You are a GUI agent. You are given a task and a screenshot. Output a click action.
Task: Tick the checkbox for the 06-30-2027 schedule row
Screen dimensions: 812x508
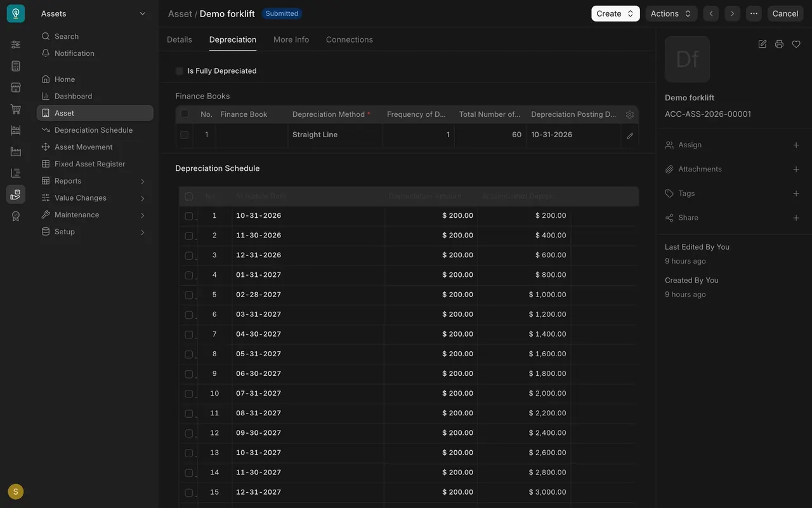point(188,374)
